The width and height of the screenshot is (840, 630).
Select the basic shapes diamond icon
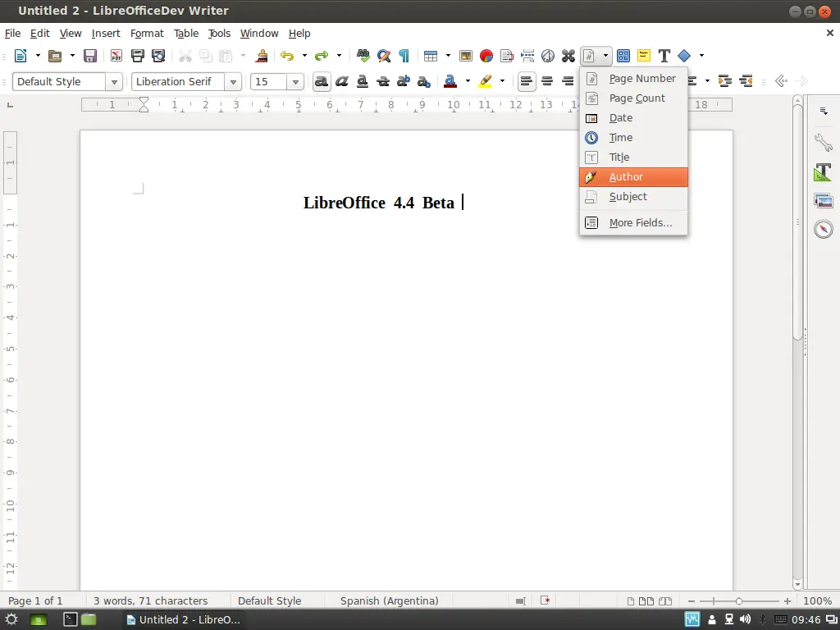(684, 56)
